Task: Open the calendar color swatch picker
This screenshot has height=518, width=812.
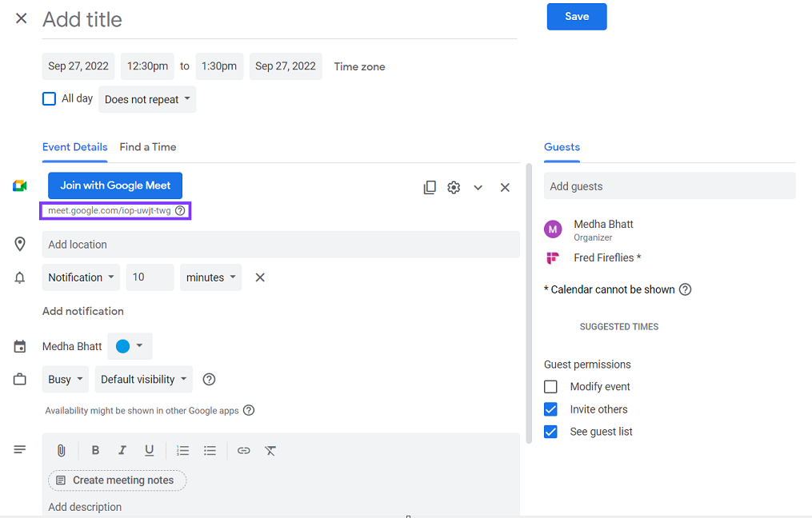Action: click(130, 346)
